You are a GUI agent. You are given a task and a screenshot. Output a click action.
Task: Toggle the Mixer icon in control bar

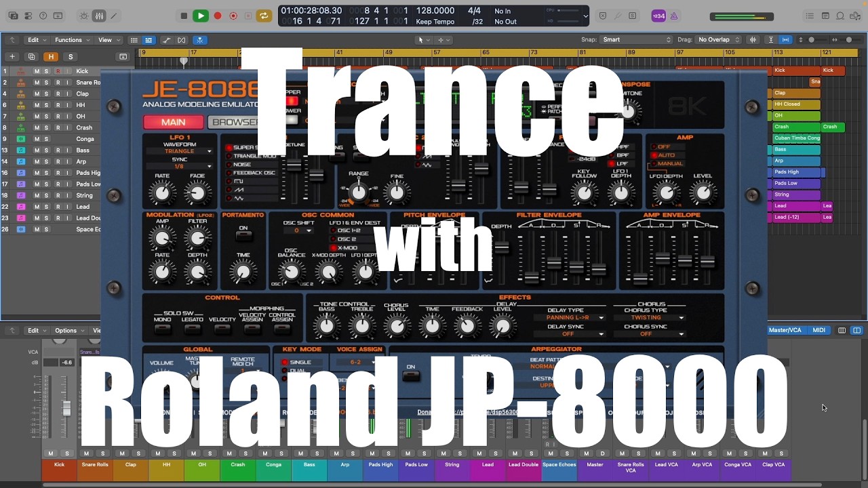99,16
